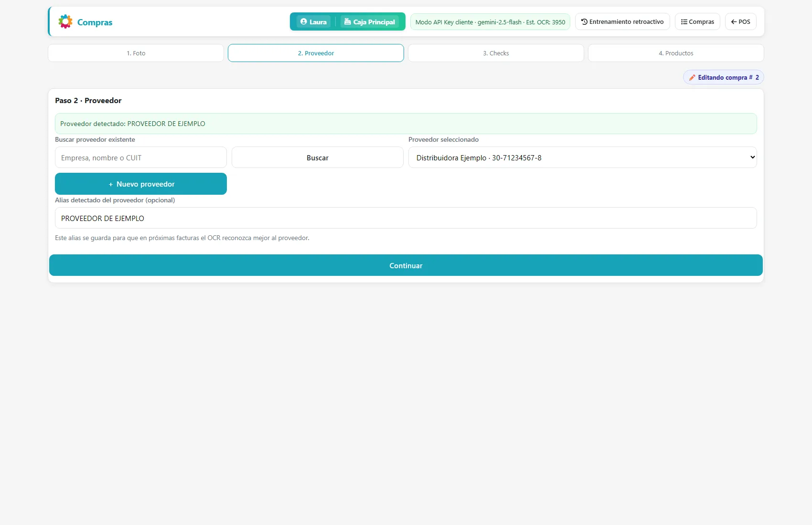Image resolution: width=812 pixels, height=525 pixels.
Task: Click the Modo API Key cliente status pill
Action: pyautogui.click(x=490, y=22)
